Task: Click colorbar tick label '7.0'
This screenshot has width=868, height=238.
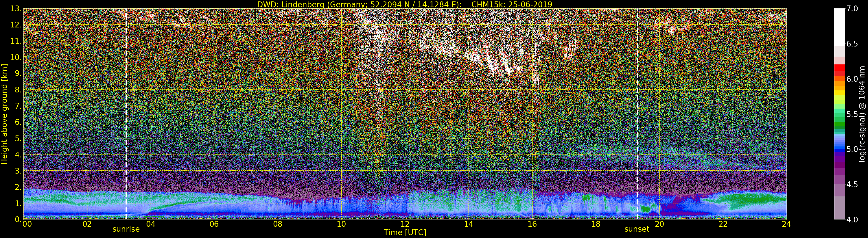Action: tap(852, 8)
